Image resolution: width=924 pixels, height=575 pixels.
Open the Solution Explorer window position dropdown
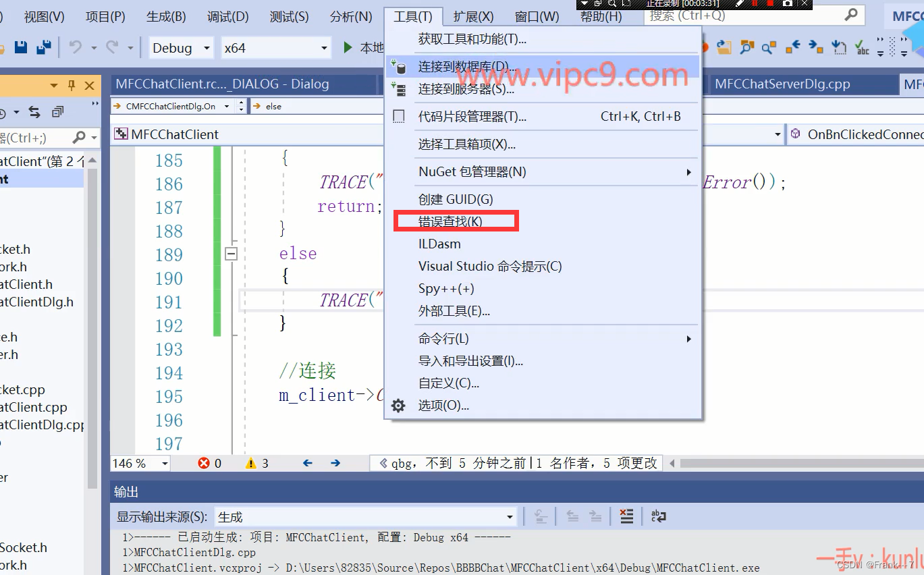tap(53, 86)
